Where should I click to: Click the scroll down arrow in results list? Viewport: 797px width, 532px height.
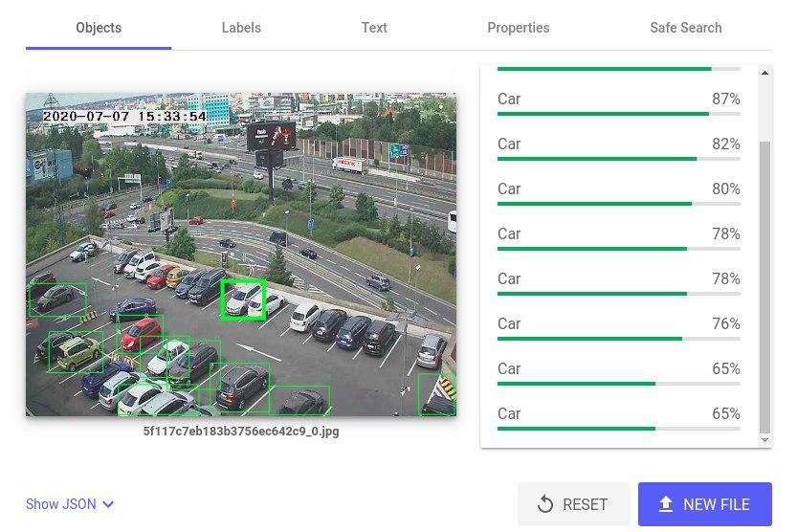tap(764, 440)
